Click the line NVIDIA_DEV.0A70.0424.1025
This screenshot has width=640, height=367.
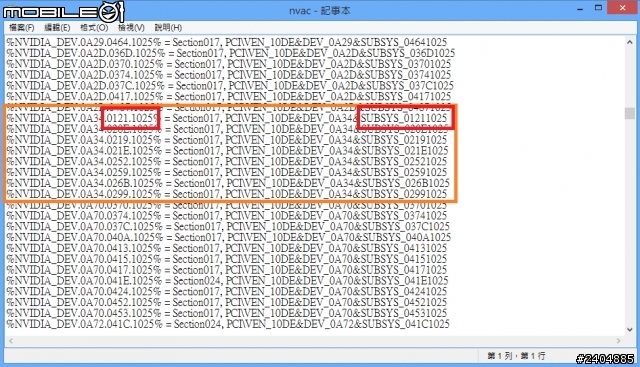227,291
